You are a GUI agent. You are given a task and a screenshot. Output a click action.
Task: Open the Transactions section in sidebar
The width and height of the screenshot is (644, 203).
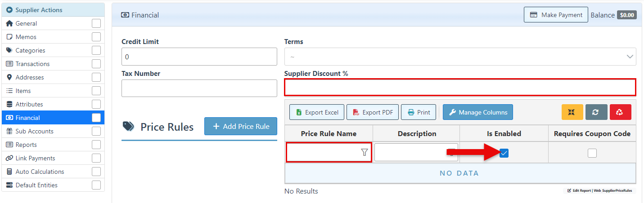point(32,64)
